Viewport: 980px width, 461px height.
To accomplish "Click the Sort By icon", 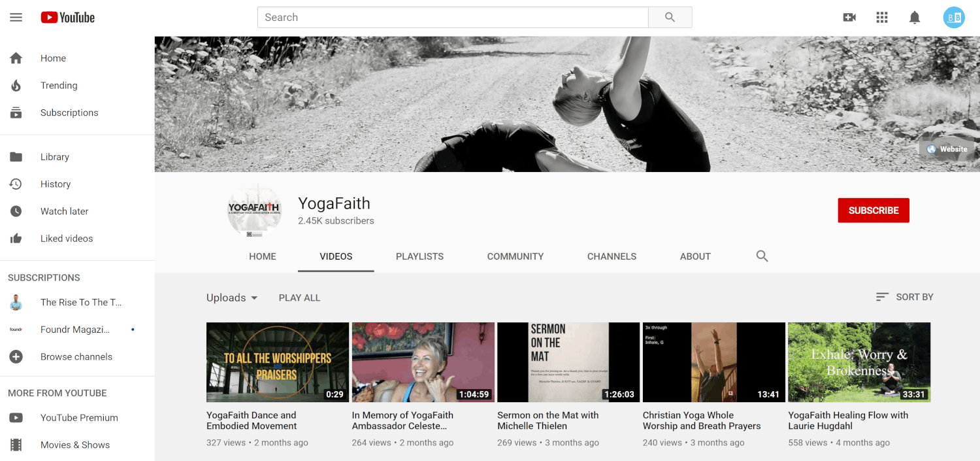I will [882, 297].
